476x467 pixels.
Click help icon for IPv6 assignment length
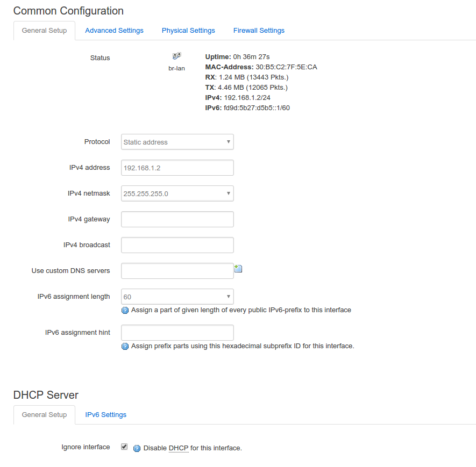125,311
